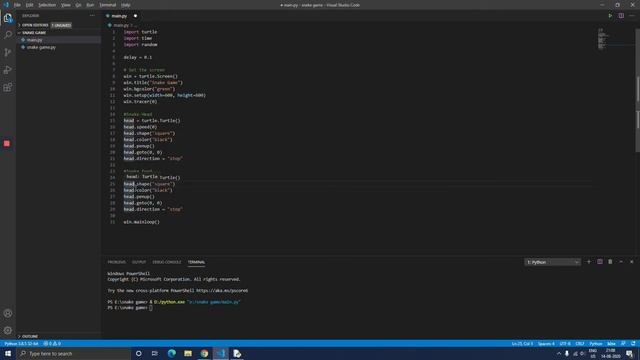640x360 pixels.
Task: Open the Source Control view
Action: [x=8, y=52]
